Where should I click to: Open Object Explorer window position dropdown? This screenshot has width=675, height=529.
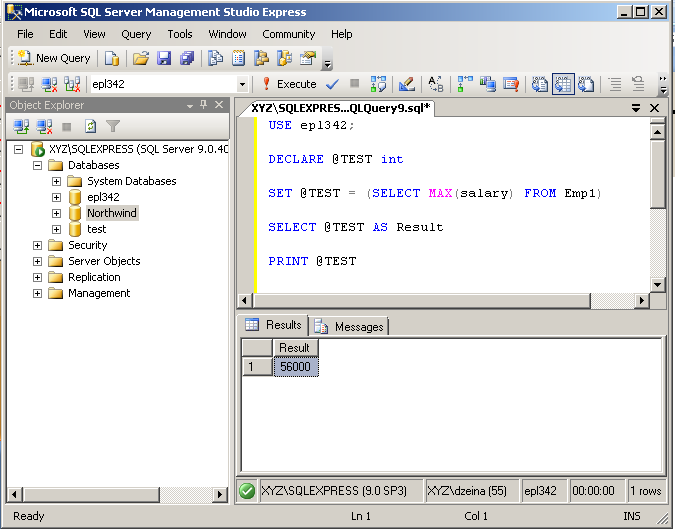coord(190,105)
